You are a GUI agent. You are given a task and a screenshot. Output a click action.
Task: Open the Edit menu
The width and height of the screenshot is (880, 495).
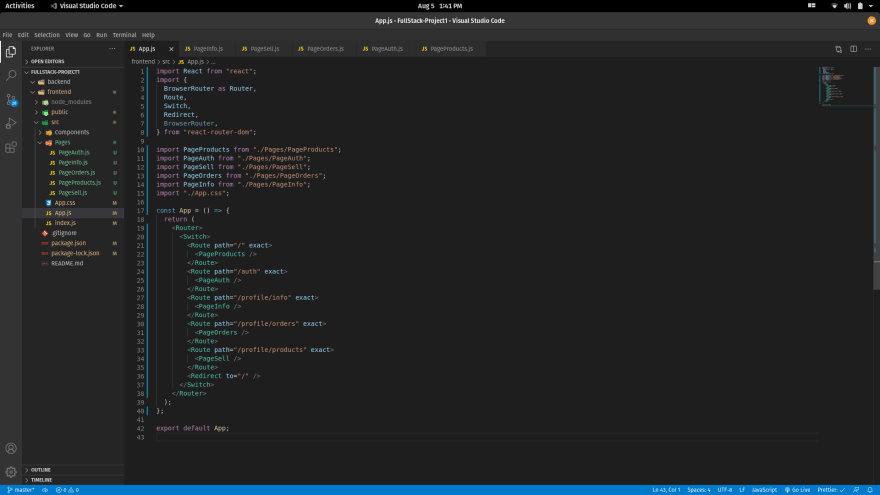coord(23,35)
